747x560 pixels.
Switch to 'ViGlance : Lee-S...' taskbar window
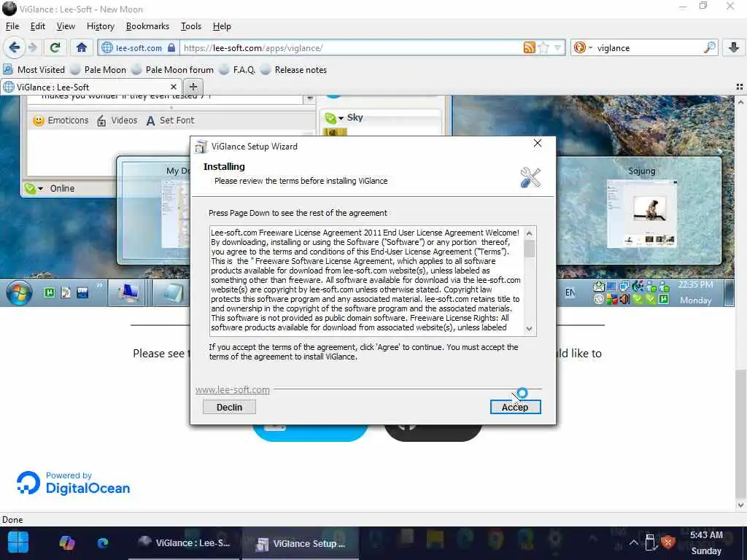pyautogui.click(x=185, y=542)
